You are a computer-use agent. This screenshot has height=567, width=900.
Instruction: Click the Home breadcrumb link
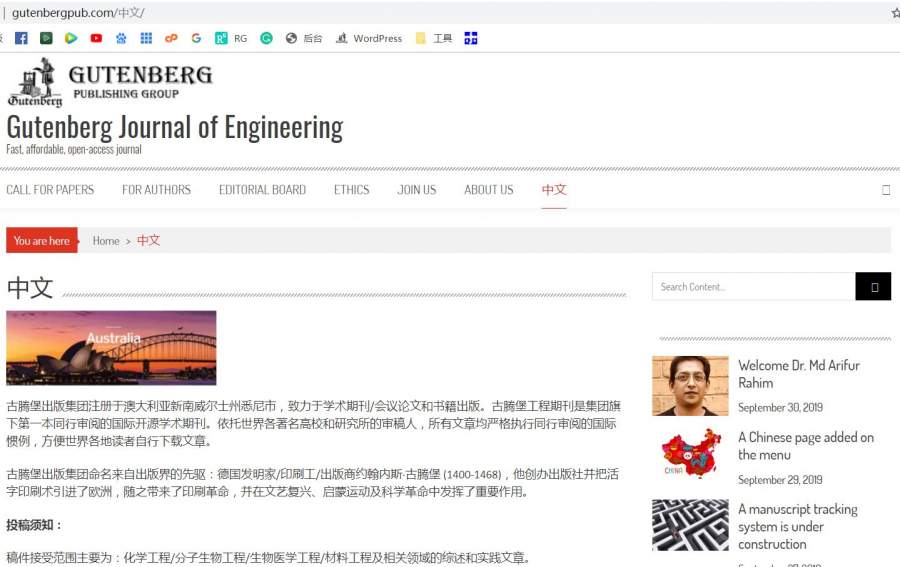coord(106,241)
